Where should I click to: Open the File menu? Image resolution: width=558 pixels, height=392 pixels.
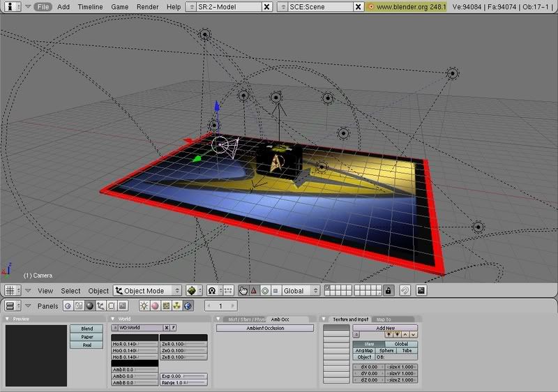click(x=43, y=7)
